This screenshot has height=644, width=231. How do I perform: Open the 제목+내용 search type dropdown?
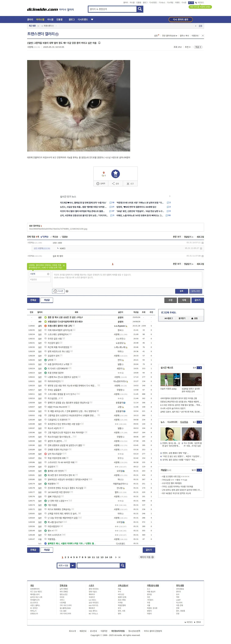point(66,566)
